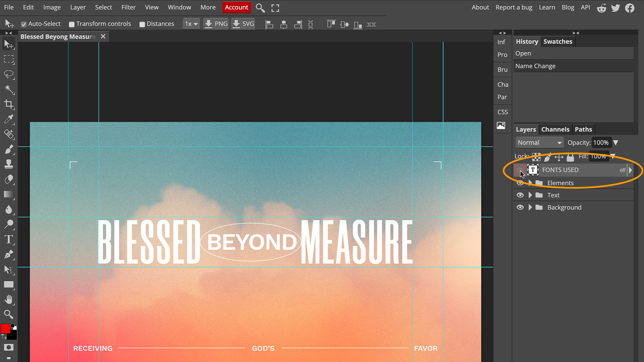Activate the Magic Wand tool
The image size is (644, 362).
pos(9,89)
